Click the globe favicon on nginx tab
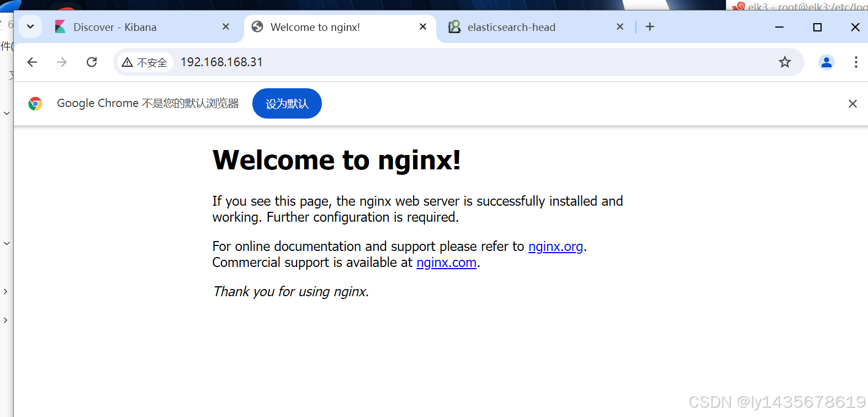The height and width of the screenshot is (417, 868). pos(257,27)
